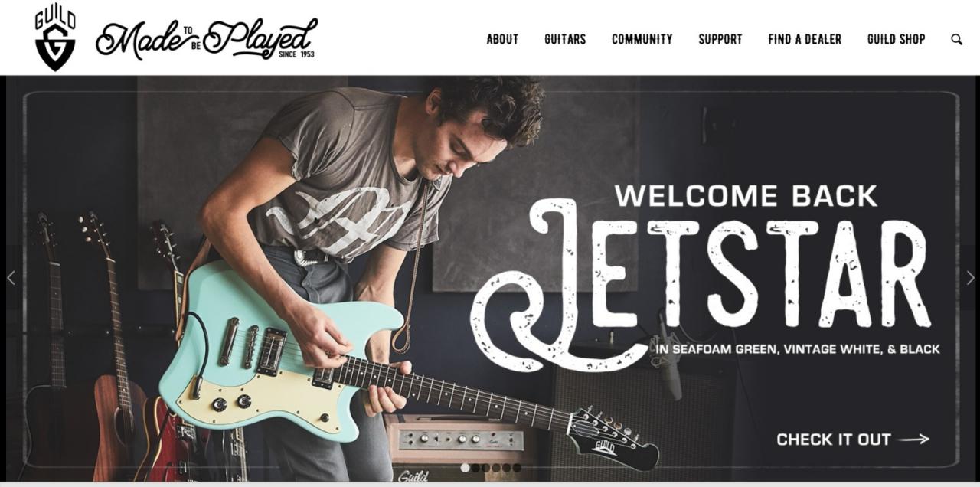
Task: Click the Guild shield logo
Action: 55,38
